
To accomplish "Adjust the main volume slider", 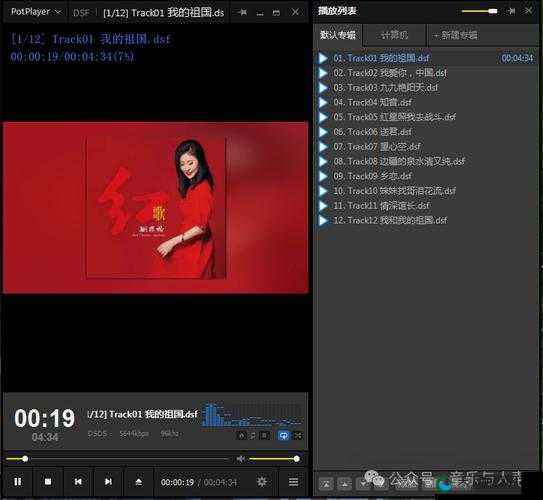I will 274,459.
